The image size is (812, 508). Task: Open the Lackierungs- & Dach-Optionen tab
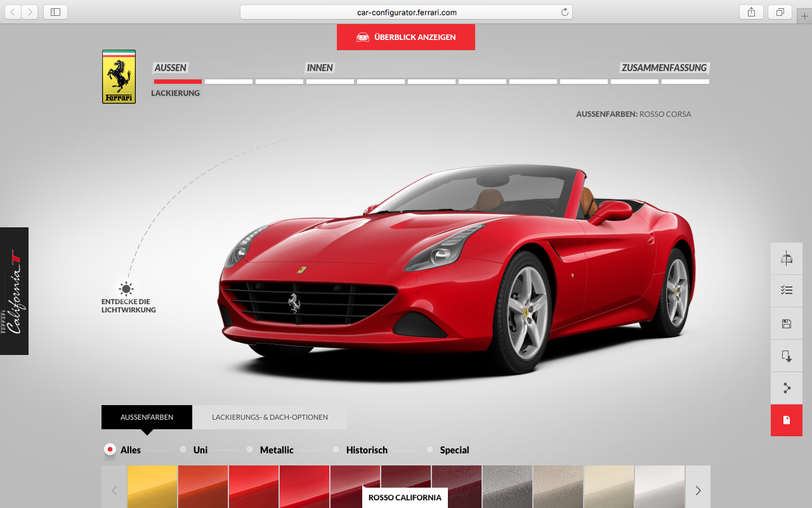[270, 417]
